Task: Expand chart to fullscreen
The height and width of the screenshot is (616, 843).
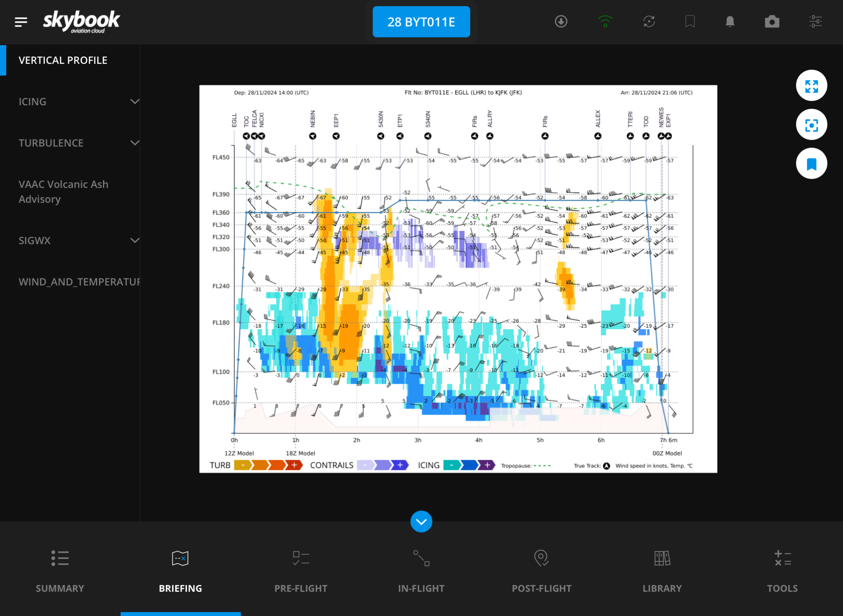Action: point(811,86)
